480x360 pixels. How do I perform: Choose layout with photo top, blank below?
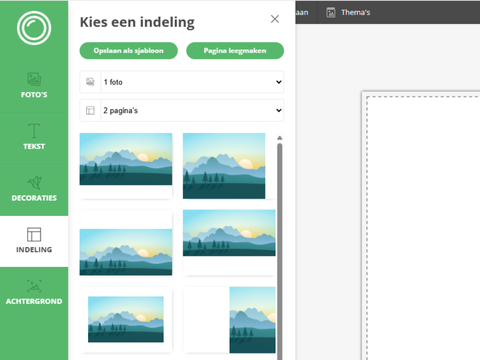(229, 243)
